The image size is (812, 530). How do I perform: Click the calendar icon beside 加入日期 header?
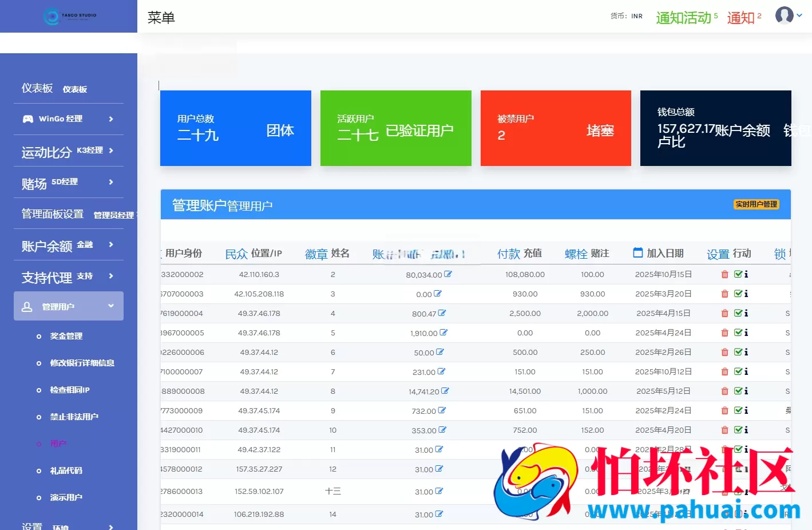(638, 252)
